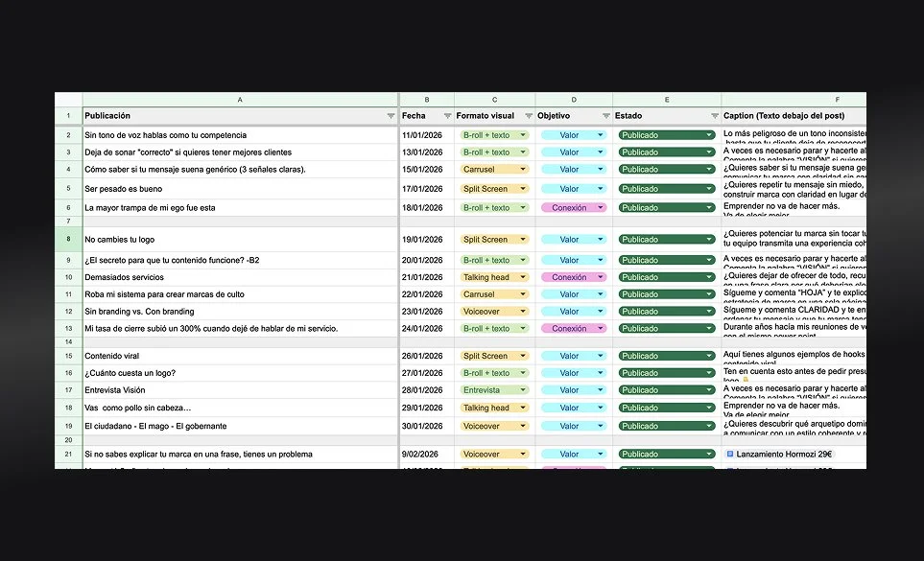Select date cell 20/01/2026
The height and width of the screenshot is (561, 924).
(x=427, y=260)
